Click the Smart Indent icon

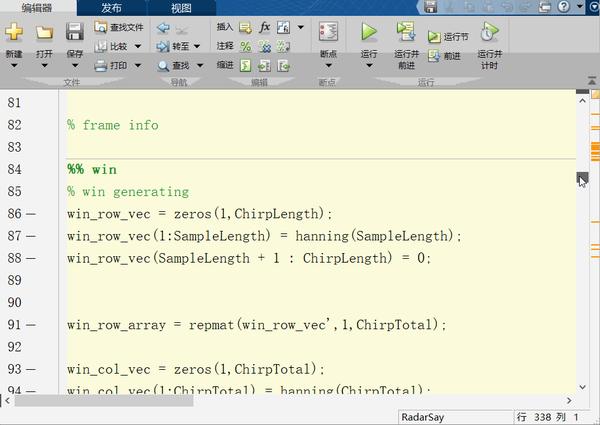tap(245, 66)
